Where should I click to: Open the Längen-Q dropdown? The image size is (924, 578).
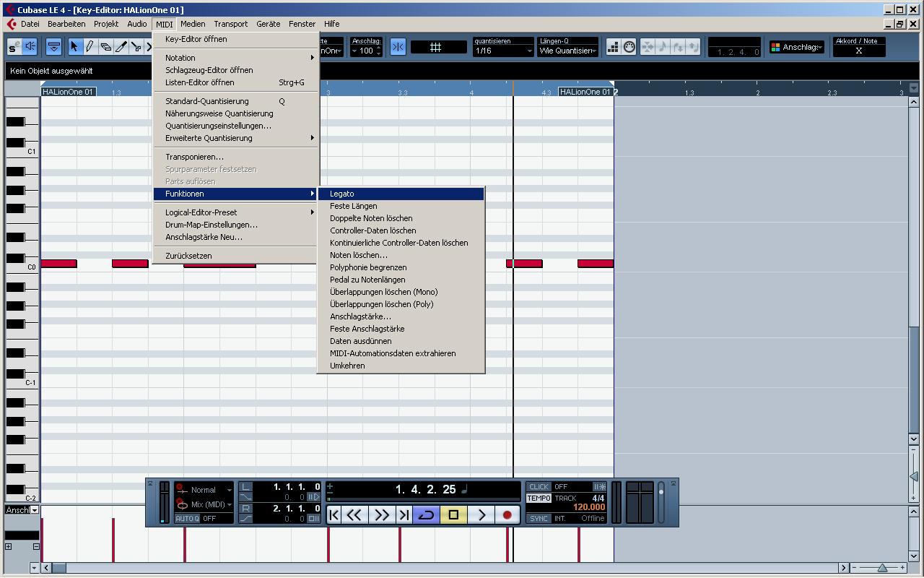pos(567,51)
